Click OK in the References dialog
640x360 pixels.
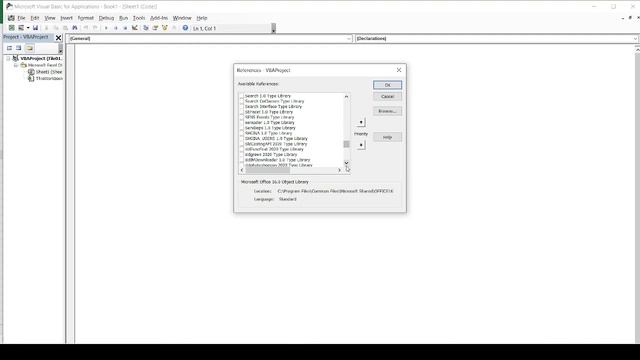[x=387, y=85]
